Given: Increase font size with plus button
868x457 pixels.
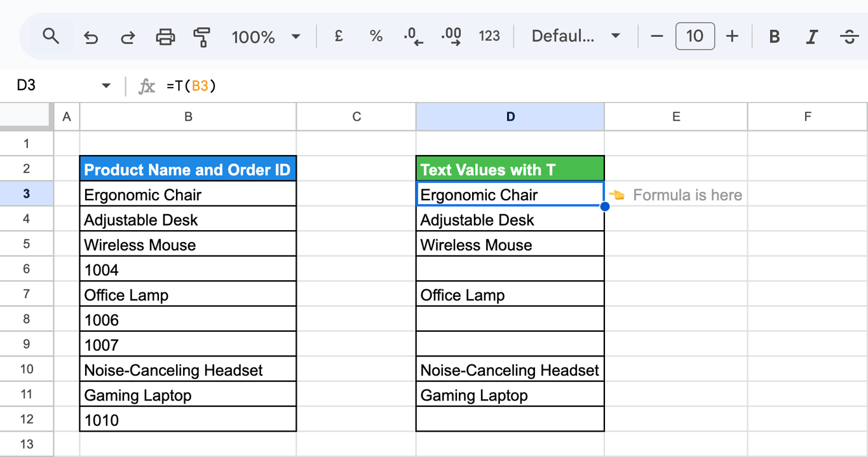Looking at the screenshot, I should (x=732, y=37).
